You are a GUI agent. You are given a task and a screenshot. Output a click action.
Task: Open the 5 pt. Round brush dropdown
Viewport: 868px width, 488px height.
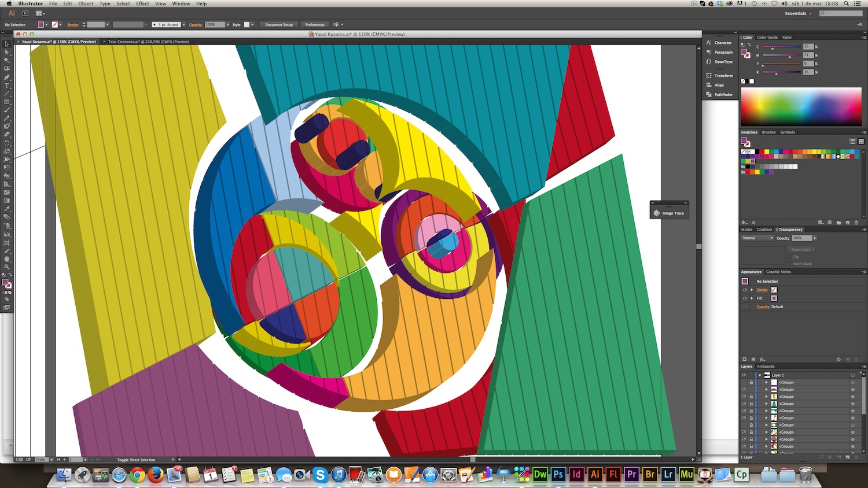click(183, 25)
